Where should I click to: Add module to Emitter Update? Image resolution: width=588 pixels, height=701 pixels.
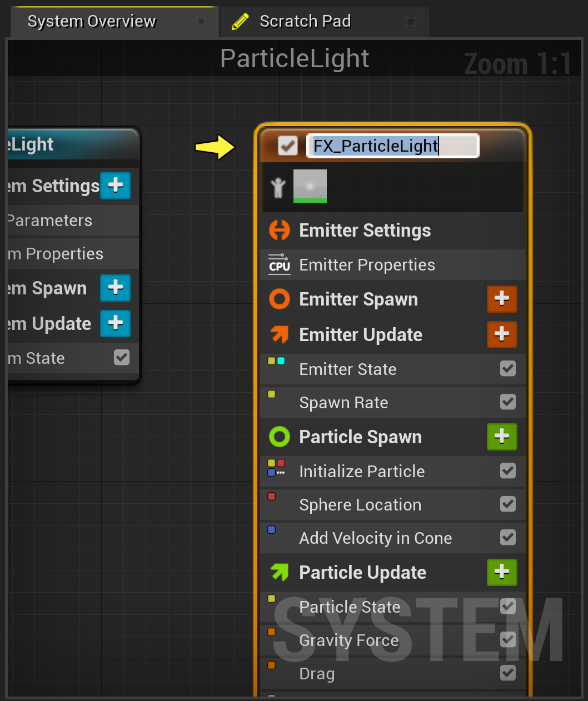(502, 334)
